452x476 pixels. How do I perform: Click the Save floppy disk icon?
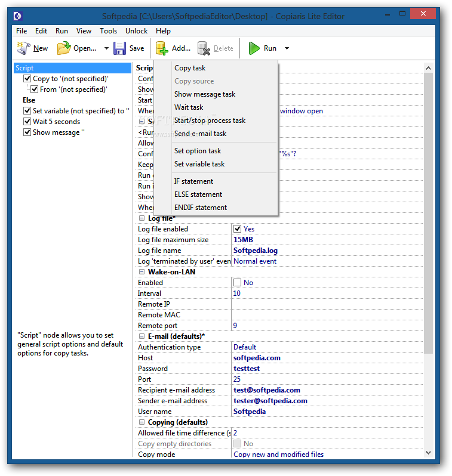[x=119, y=48]
